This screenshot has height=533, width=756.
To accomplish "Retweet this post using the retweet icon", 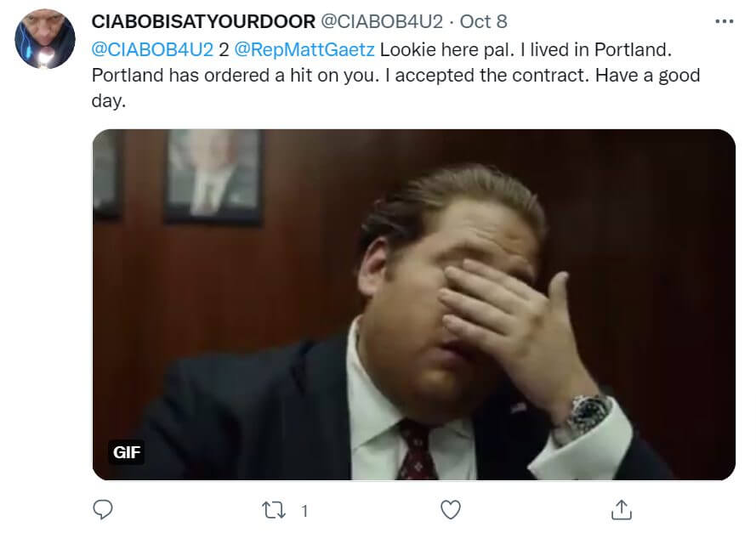I will click(274, 510).
